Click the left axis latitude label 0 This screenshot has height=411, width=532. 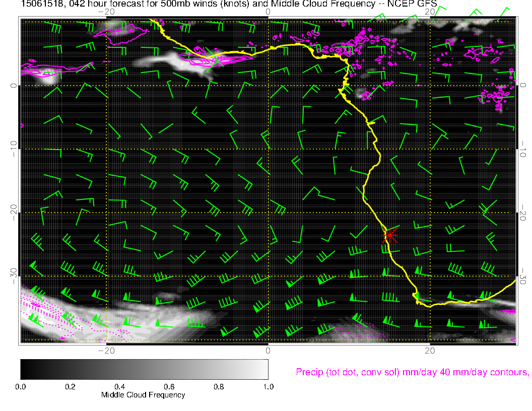tap(14, 86)
